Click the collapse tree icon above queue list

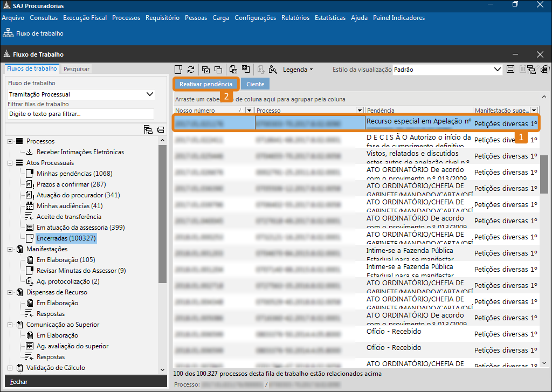(x=160, y=129)
